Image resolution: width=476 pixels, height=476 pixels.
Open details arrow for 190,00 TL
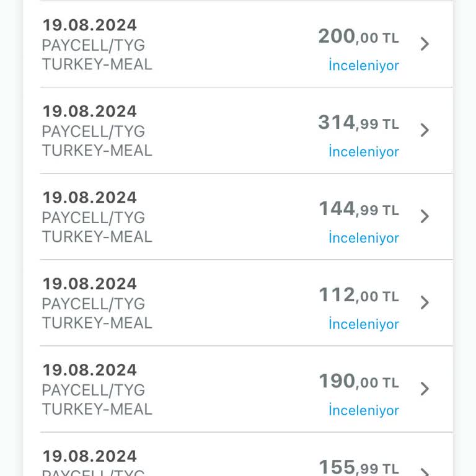click(425, 389)
